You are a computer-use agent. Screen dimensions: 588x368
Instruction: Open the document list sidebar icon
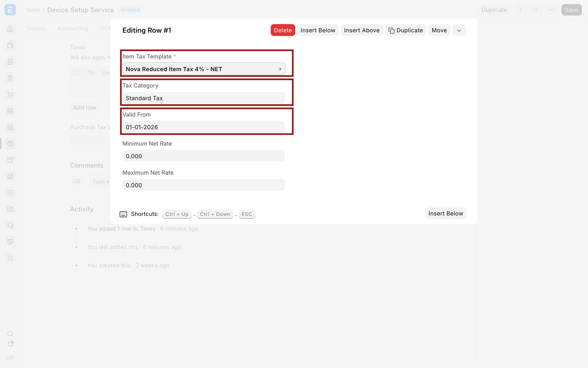pyautogui.click(x=10, y=62)
